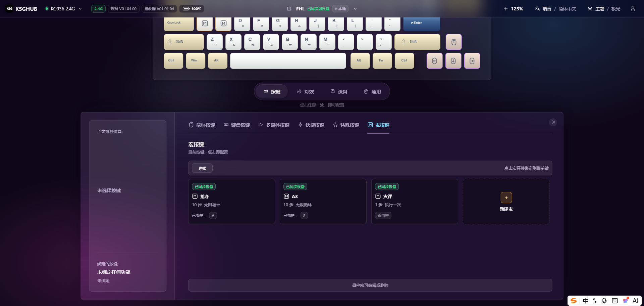The height and width of the screenshot is (306, 644).
Task: Click the macro icon on the 抢夺 card
Action: (195, 196)
